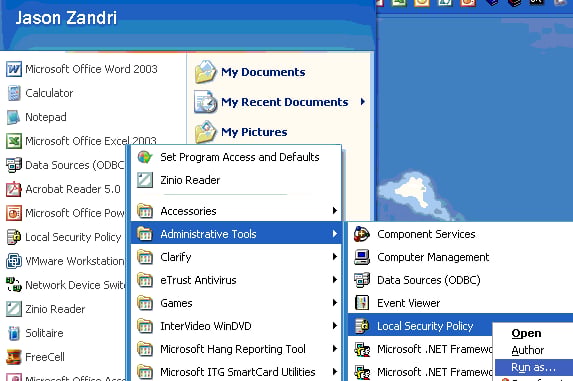This screenshot has width=573, height=381.
Task: Click the Clarify folder icon
Action: [x=145, y=257]
